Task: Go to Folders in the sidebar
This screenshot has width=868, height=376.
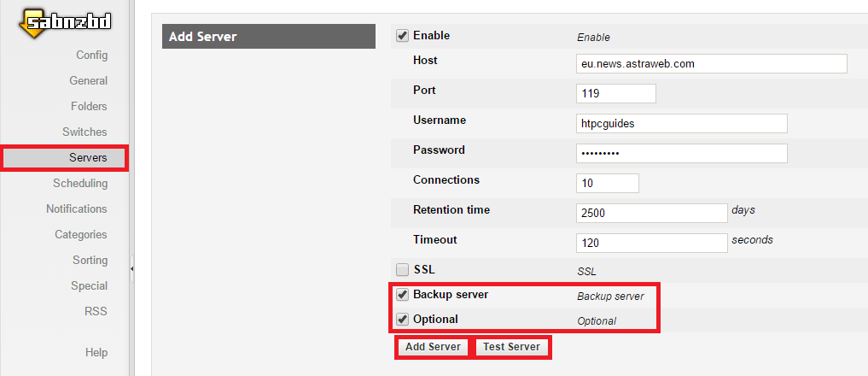Action: click(89, 107)
